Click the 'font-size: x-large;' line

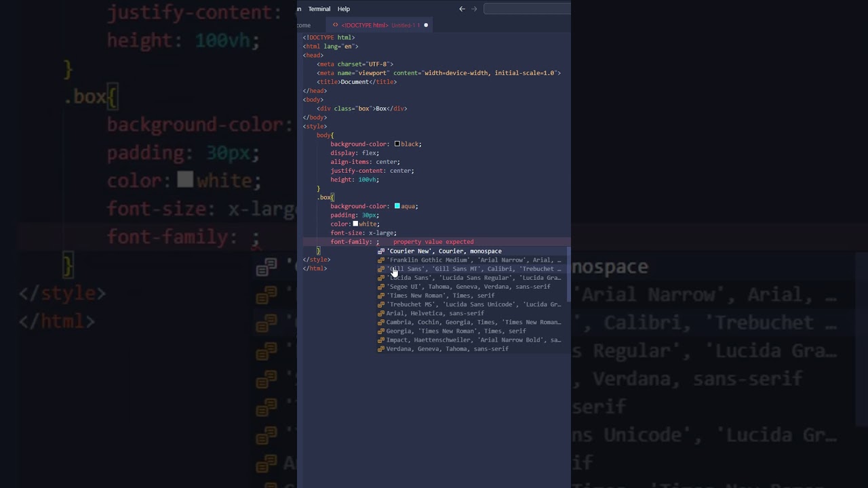tap(363, 233)
